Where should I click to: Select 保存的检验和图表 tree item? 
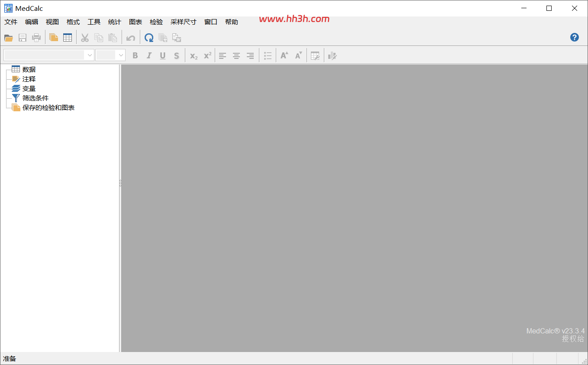pyautogui.click(x=48, y=108)
